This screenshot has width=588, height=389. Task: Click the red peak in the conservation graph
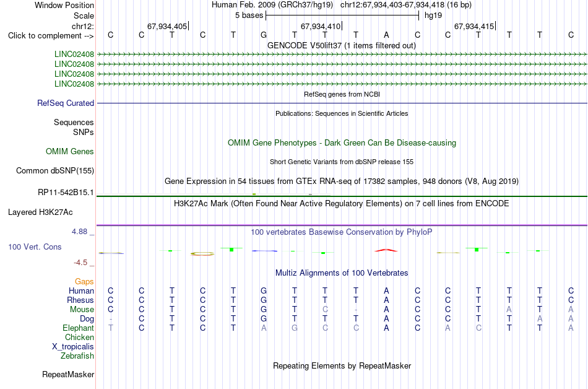pyautogui.click(x=386, y=250)
